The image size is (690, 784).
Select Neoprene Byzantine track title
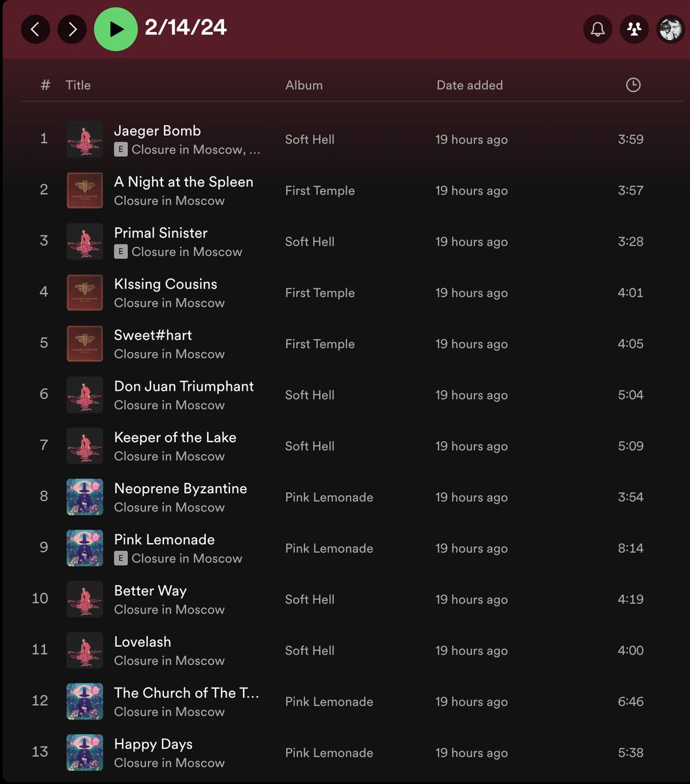(180, 489)
